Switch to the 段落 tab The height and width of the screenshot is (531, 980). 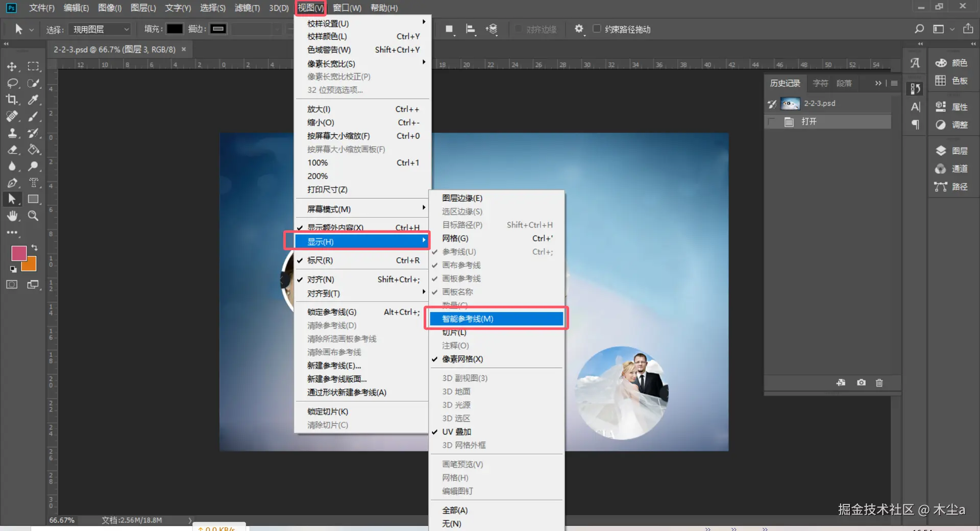pos(844,83)
